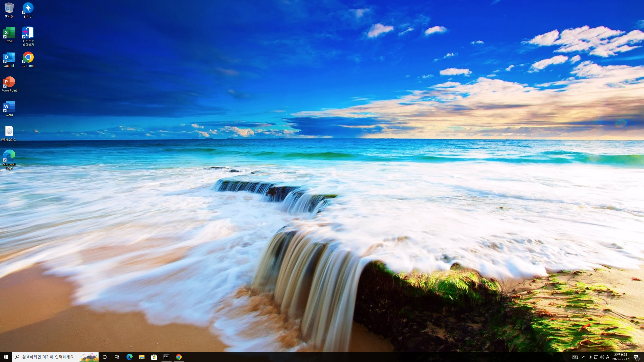Switch to Chrome on the taskbar
This screenshot has height=362, width=644.
pyautogui.click(x=179, y=357)
